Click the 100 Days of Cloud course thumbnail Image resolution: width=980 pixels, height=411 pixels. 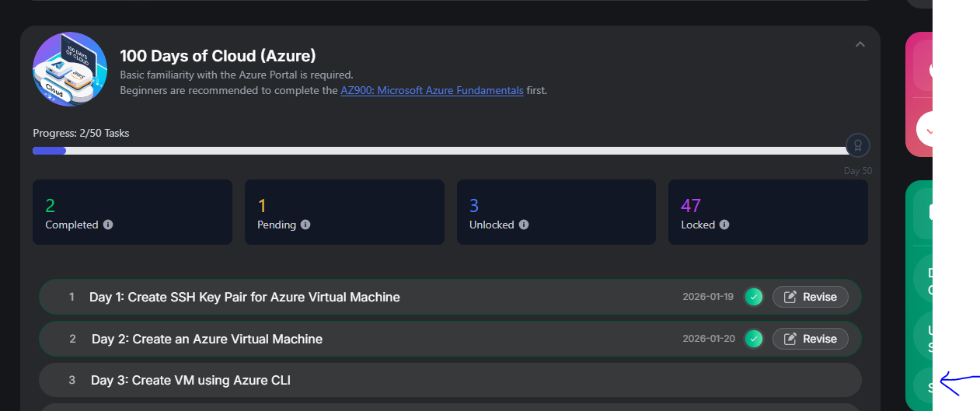(70, 69)
